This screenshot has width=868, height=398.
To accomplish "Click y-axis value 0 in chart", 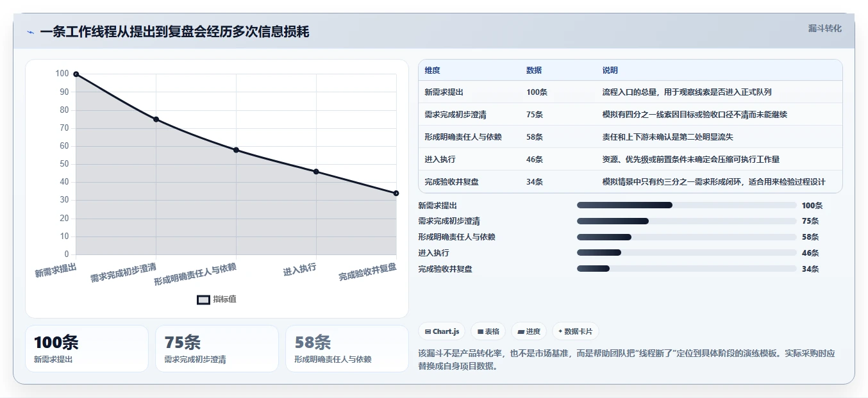I will 67,254.
